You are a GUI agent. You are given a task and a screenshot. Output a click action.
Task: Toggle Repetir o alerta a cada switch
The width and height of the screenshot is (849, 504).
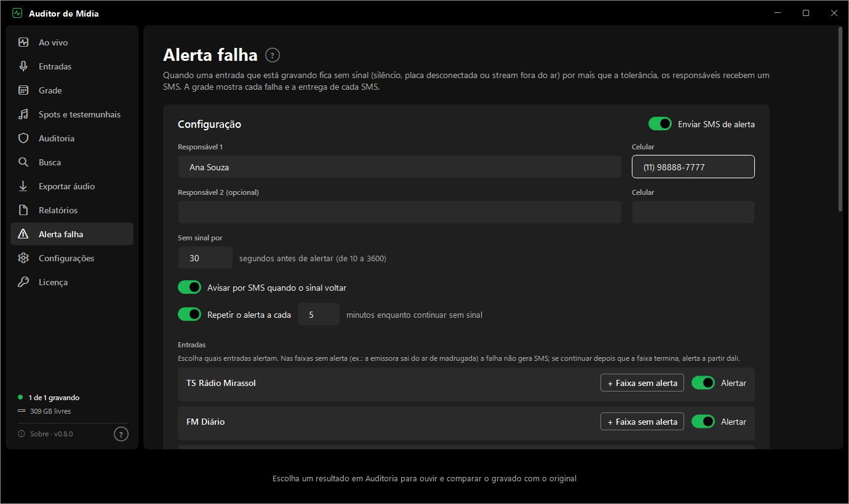click(x=189, y=315)
